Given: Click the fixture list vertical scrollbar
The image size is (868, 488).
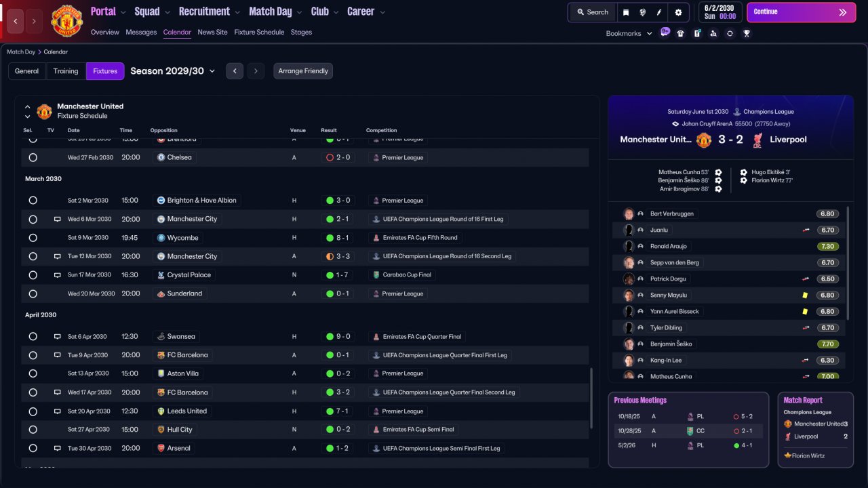Looking at the screenshot, I should (x=591, y=398).
